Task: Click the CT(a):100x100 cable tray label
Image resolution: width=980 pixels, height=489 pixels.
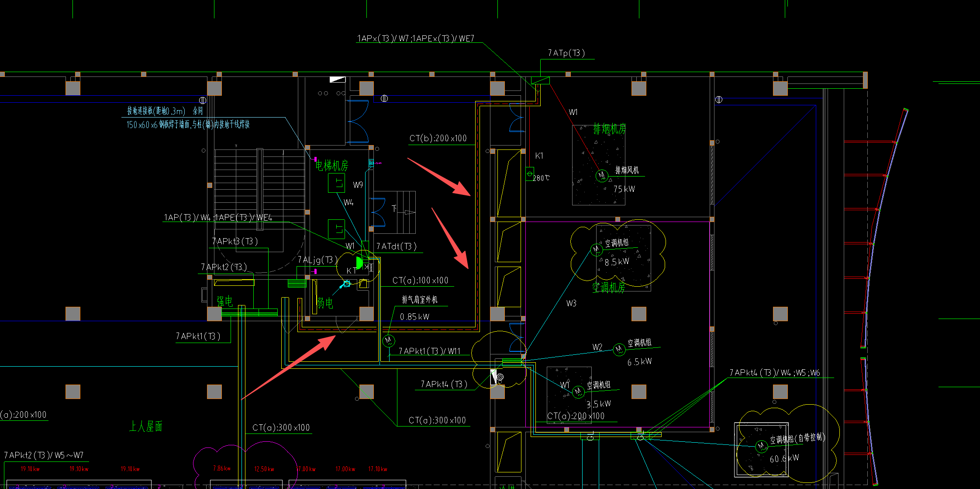Action: pos(420,280)
